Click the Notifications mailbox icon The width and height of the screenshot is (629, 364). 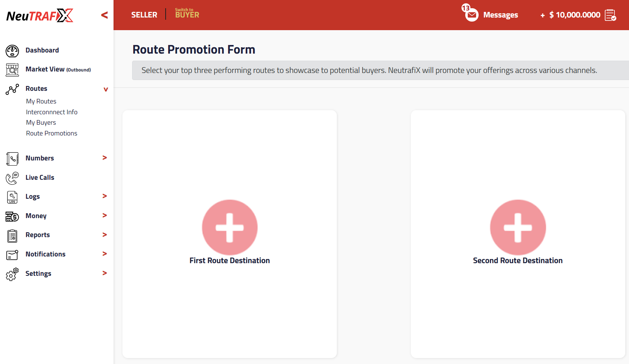coord(12,255)
